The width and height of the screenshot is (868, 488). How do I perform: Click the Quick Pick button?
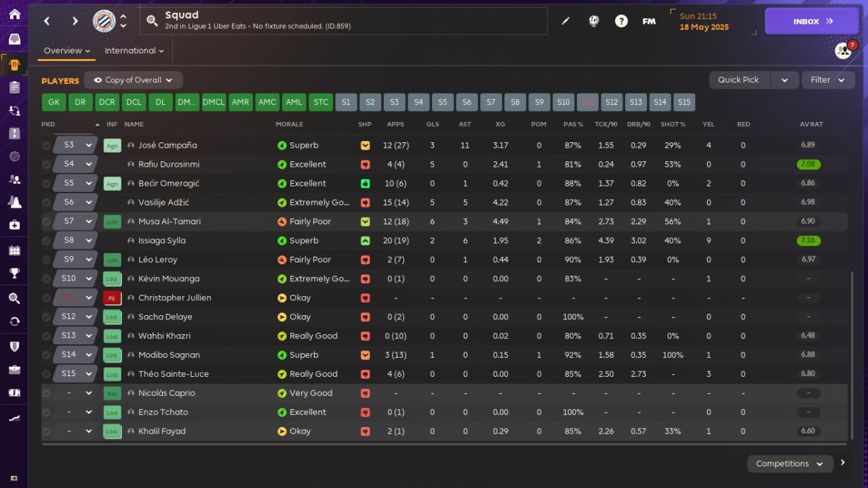pyautogui.click(x=739, y=80)
